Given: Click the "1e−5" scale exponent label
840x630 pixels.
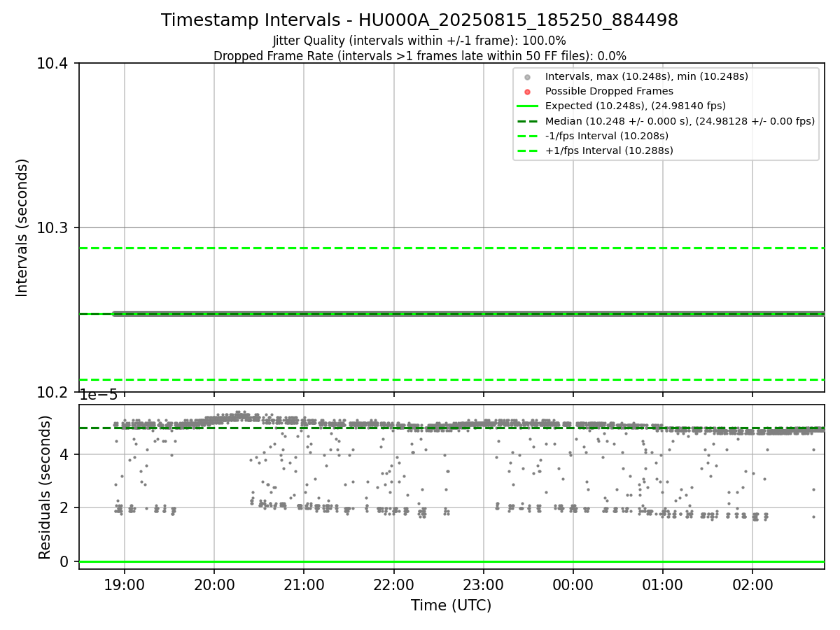Looking at the screenshot, I should coord(99,395).
